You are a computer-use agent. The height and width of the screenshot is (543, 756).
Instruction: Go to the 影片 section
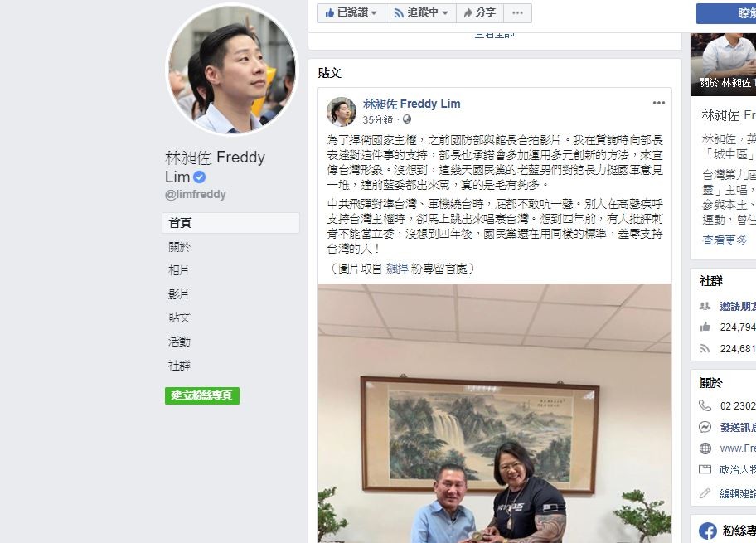[178, 293]
